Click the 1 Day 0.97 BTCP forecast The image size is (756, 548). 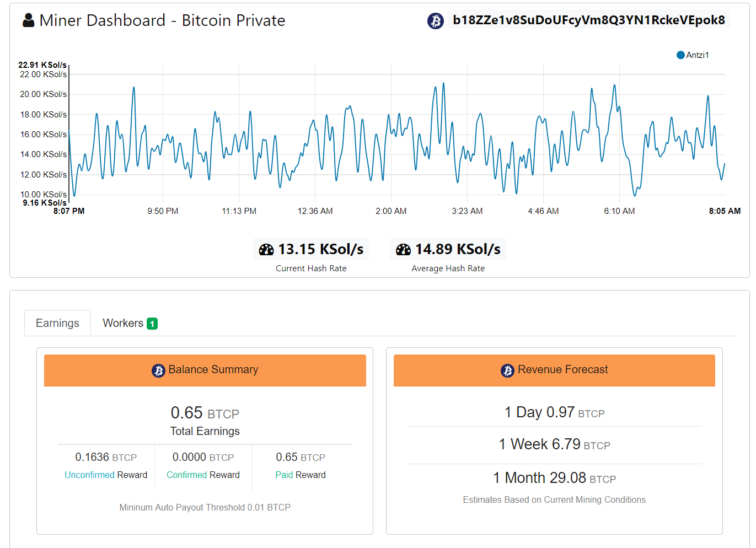[554, 412]
